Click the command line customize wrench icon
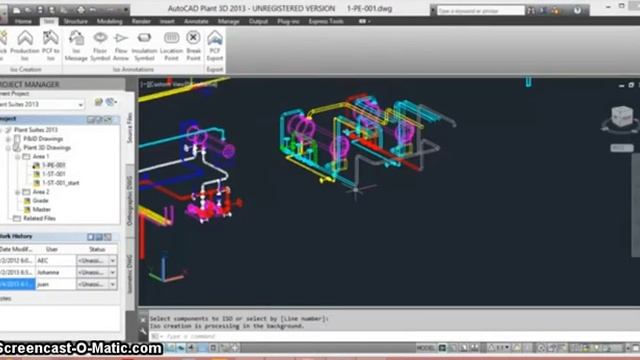640x360 pixels. (x=143, y=332)
